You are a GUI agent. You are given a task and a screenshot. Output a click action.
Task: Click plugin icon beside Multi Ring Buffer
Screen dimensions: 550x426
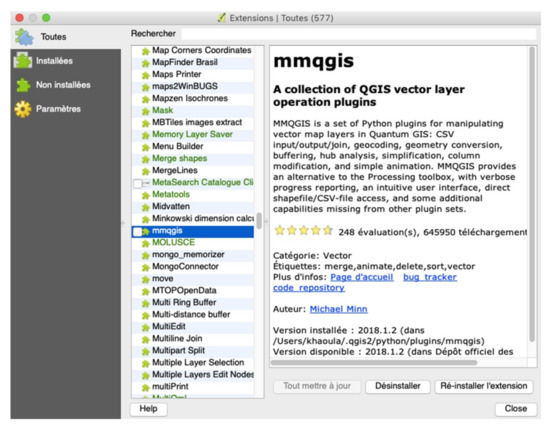(146, 304)
